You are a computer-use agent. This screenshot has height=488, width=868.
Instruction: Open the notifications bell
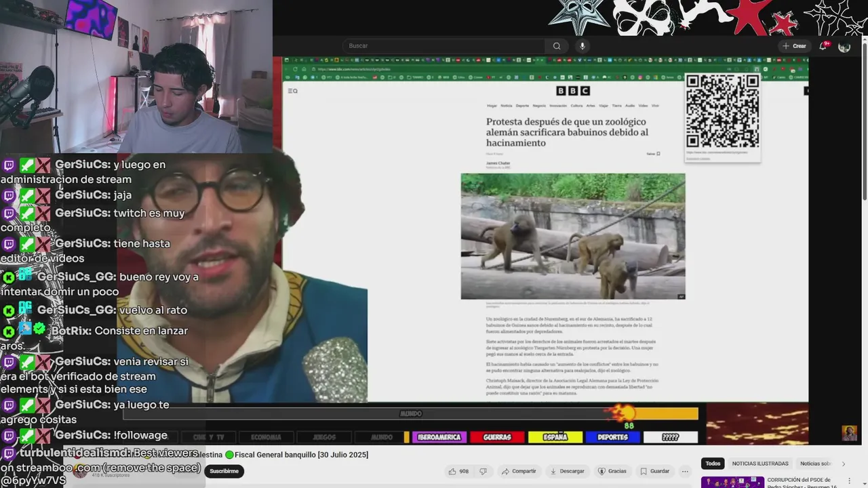click(823, 46)
